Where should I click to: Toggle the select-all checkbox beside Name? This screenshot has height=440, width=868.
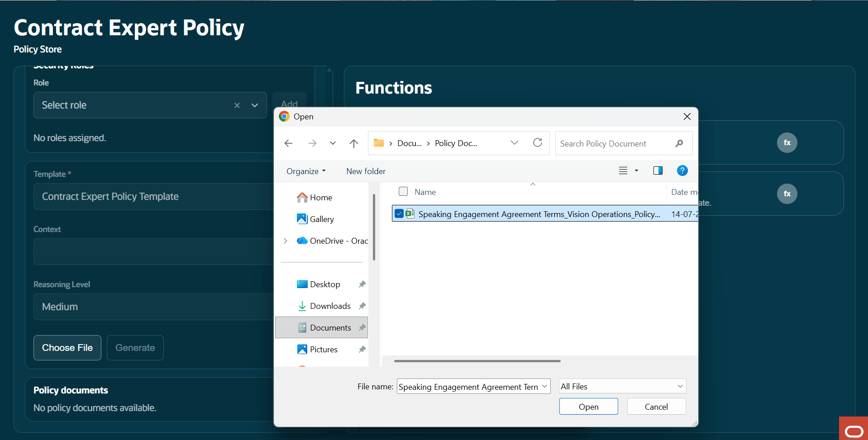pyautogui.click(x=403, y=191)
